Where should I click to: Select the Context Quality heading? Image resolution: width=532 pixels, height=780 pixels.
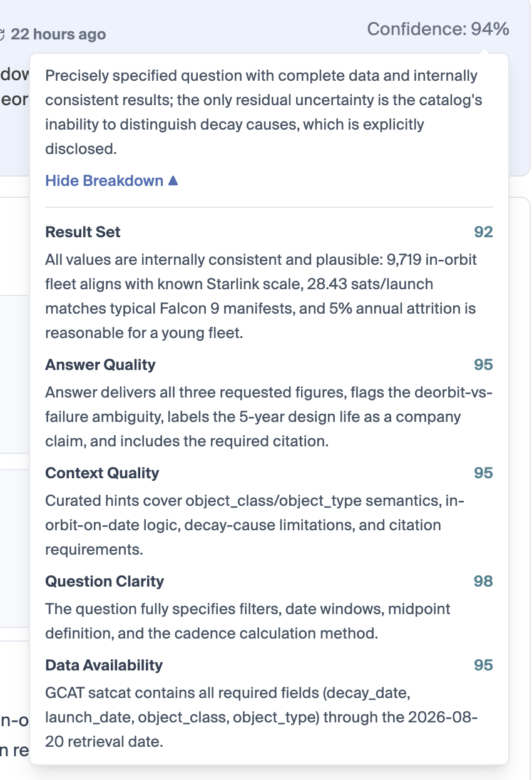point(102,473)
